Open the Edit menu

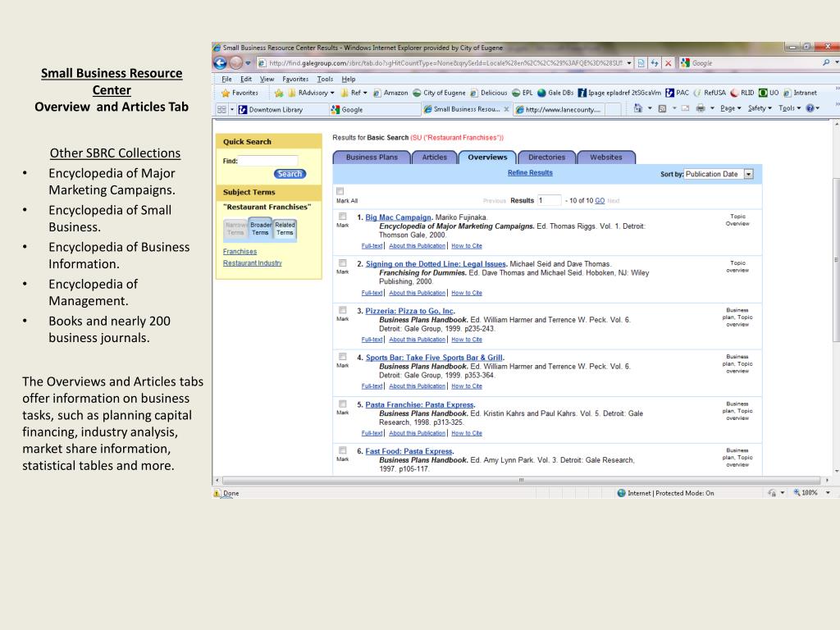(246, 79)
